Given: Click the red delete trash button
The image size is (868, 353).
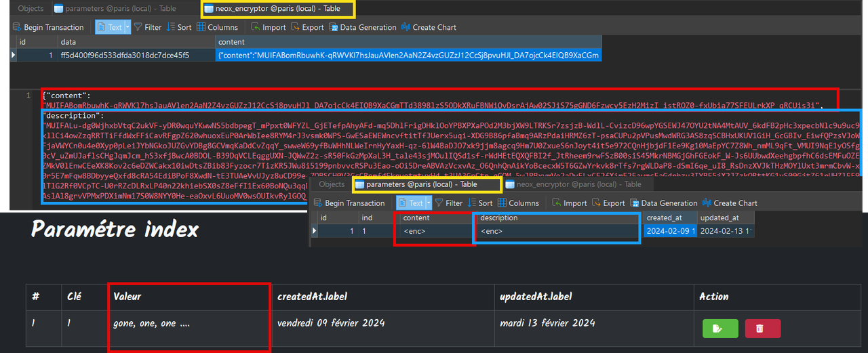Looking at the screenshot, I should tap(762, 329).
